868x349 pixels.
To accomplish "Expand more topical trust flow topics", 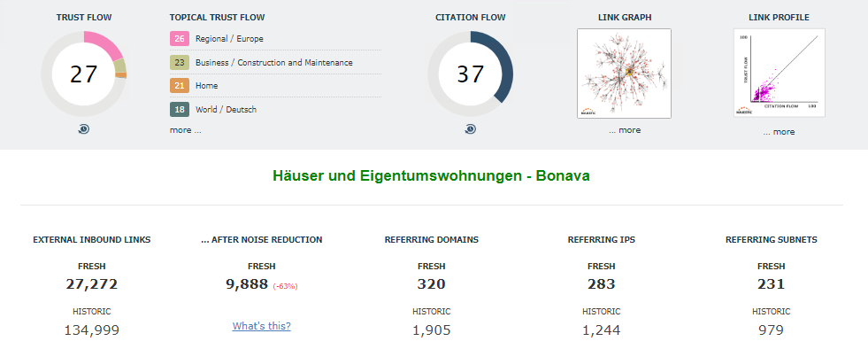I will 186,130.
